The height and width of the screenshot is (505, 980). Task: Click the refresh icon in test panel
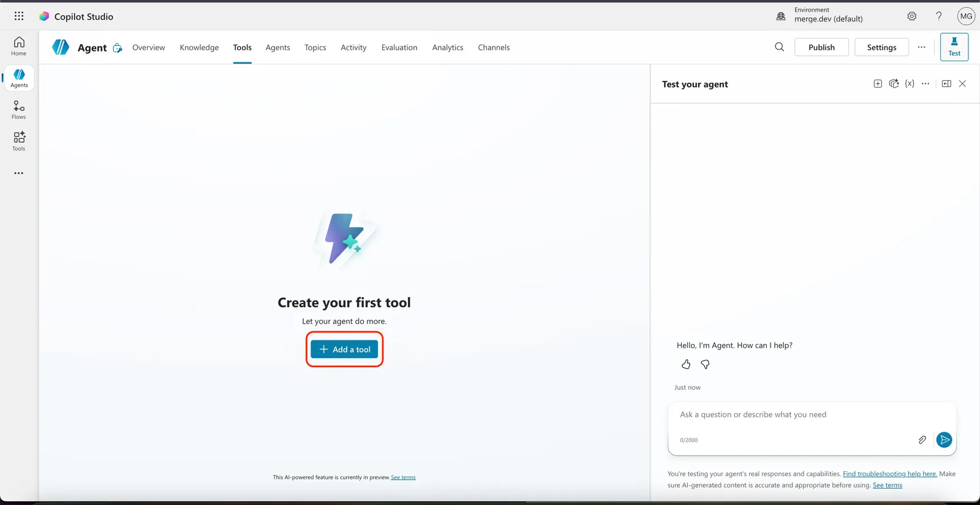(894, 84)
